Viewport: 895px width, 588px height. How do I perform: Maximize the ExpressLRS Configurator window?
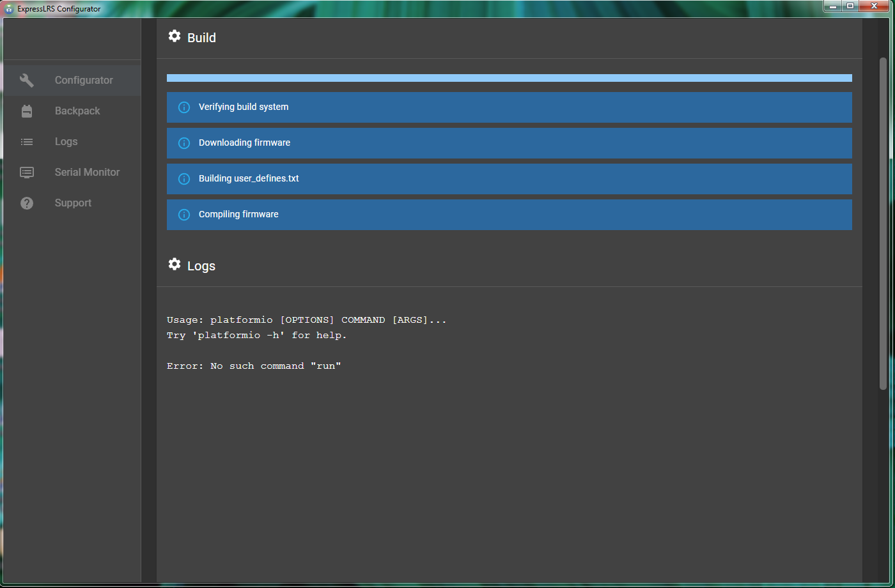(850, 6)
